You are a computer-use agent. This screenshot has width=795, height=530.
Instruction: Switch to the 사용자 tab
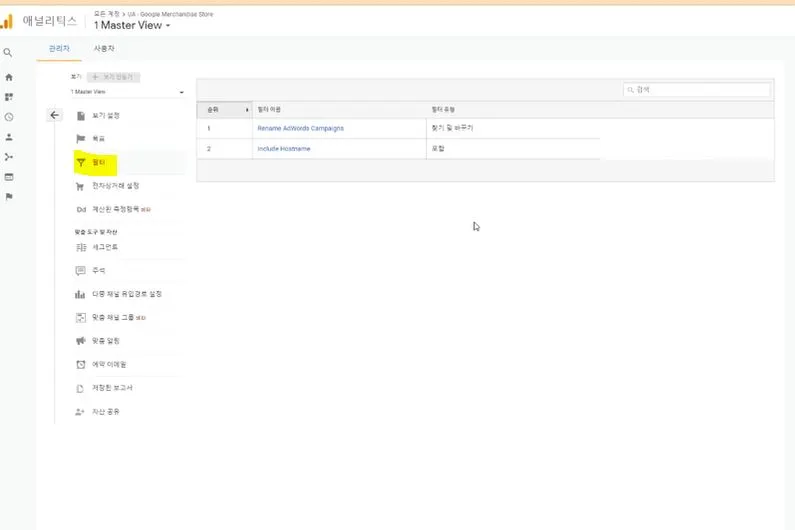104,49
